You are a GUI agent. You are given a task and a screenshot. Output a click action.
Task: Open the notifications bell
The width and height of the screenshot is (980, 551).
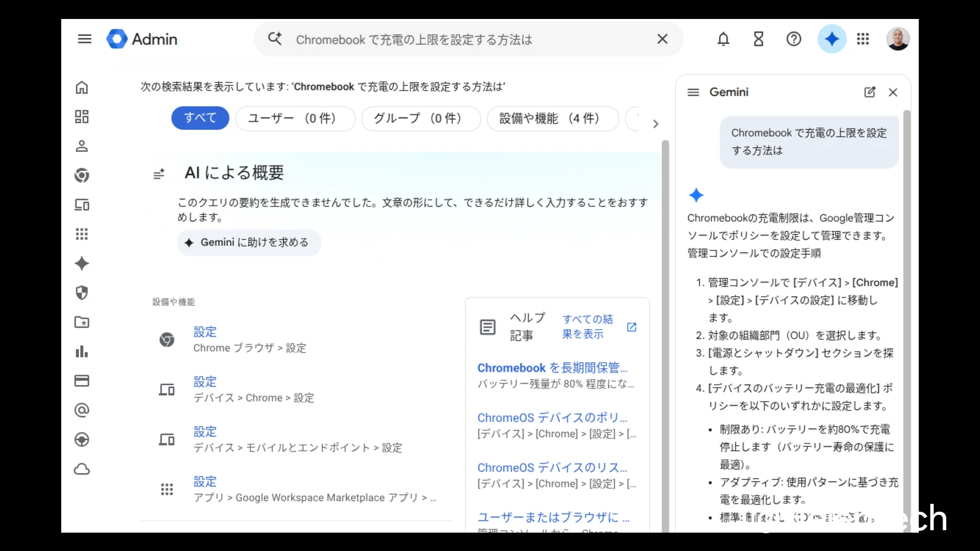point(723,39)
